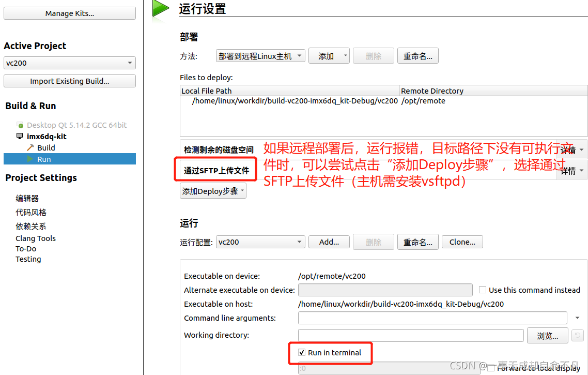Open Testing project settings
The height and width of the screenshot is (375, 588).
[x=28, y=259]
